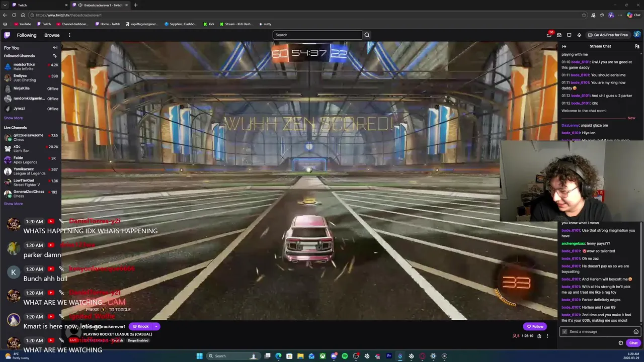Open chat settings gear icon
644x362 pixels.
tap(621, 343)
